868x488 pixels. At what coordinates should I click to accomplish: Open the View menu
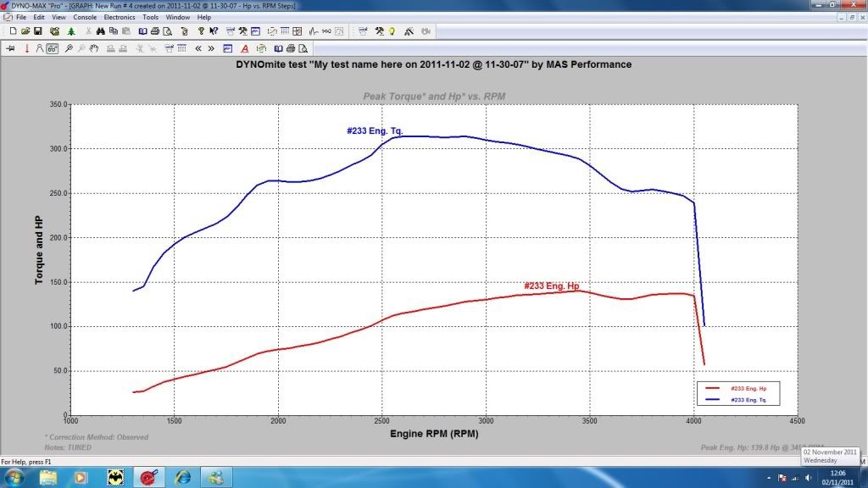pyautogui.click(x=58, y=17)
